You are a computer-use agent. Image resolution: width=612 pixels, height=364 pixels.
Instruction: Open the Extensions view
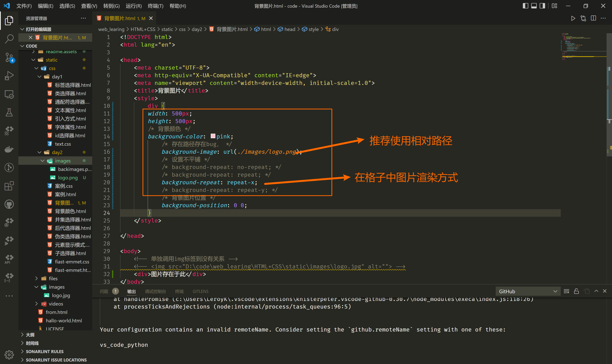(x=9, y=186)
